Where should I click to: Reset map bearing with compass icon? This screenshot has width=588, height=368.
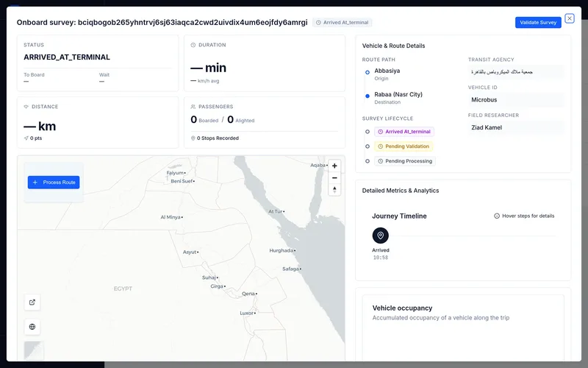click(334, 190)
